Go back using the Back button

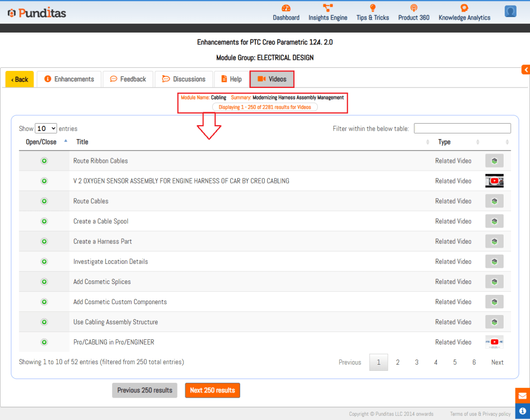[20, 79]
